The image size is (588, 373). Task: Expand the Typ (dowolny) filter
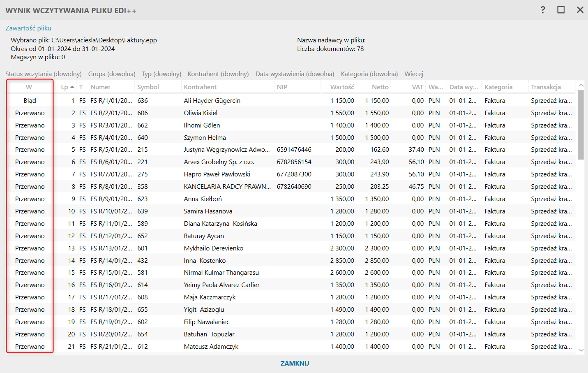(x=161, y=74)
